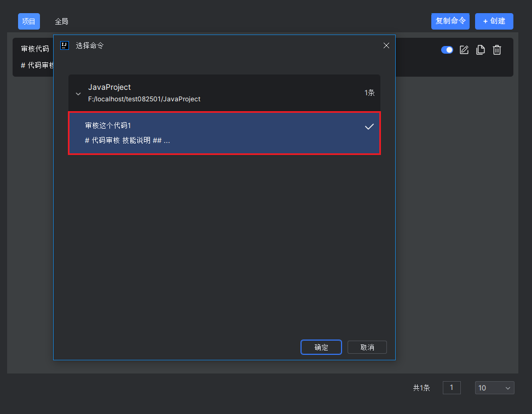
Task: Click the 审核代码 card title behind dialog
Action: click(x=35, y=49)
